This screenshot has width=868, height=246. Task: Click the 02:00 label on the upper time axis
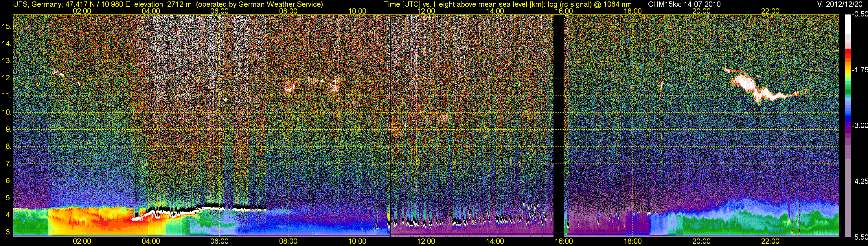(82, 11)
